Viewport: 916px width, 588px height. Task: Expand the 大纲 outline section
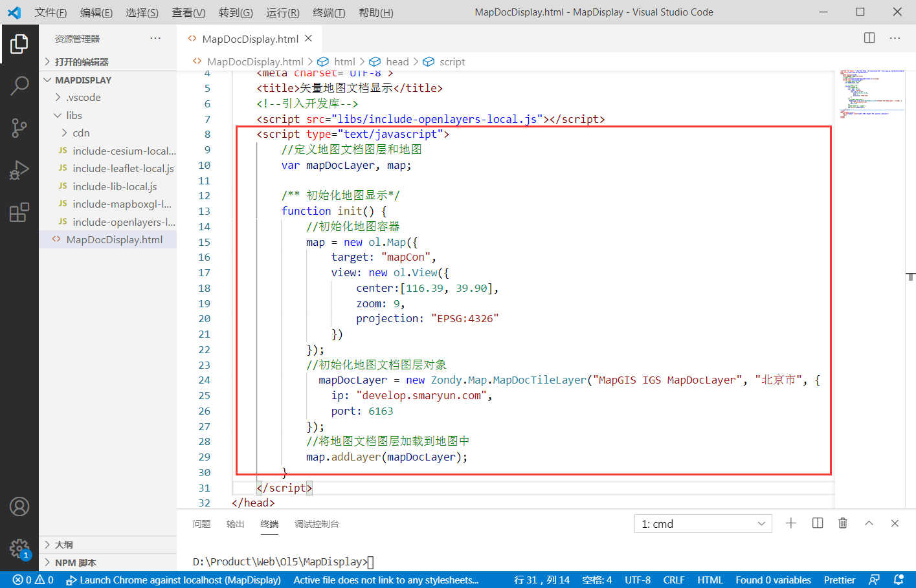click(x=107, y=545)
